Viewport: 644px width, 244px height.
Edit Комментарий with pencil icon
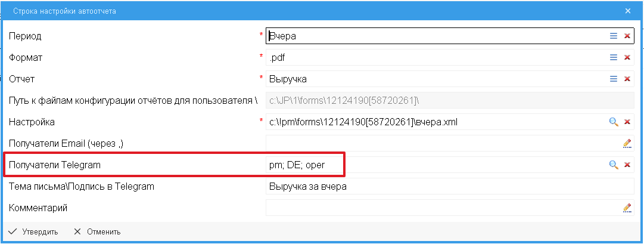[627, 208]
